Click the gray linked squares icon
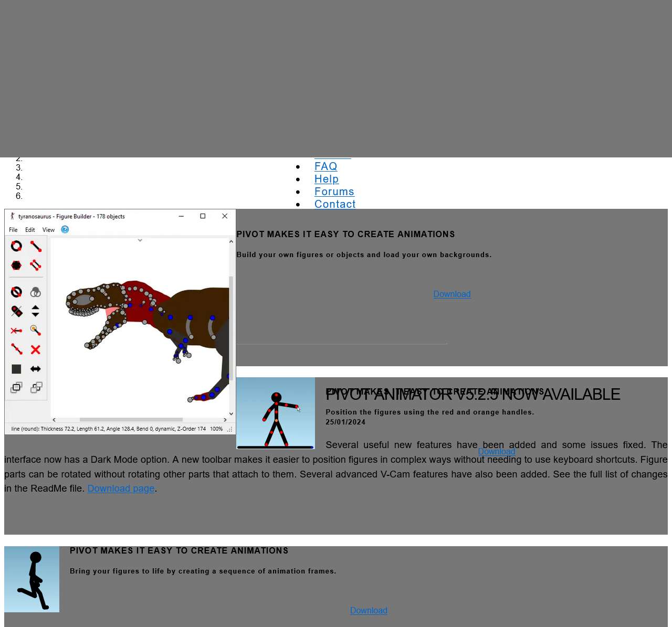 click(36, 388)
